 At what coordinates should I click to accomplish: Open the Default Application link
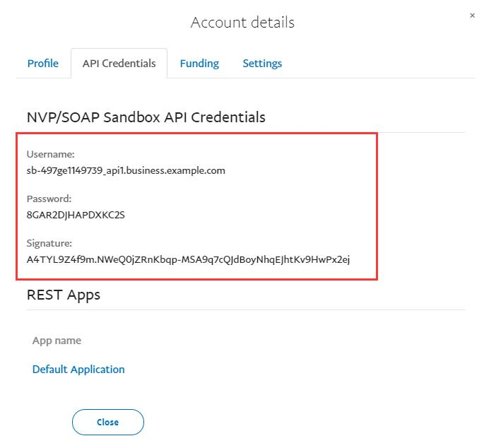[x=78, y=370]
